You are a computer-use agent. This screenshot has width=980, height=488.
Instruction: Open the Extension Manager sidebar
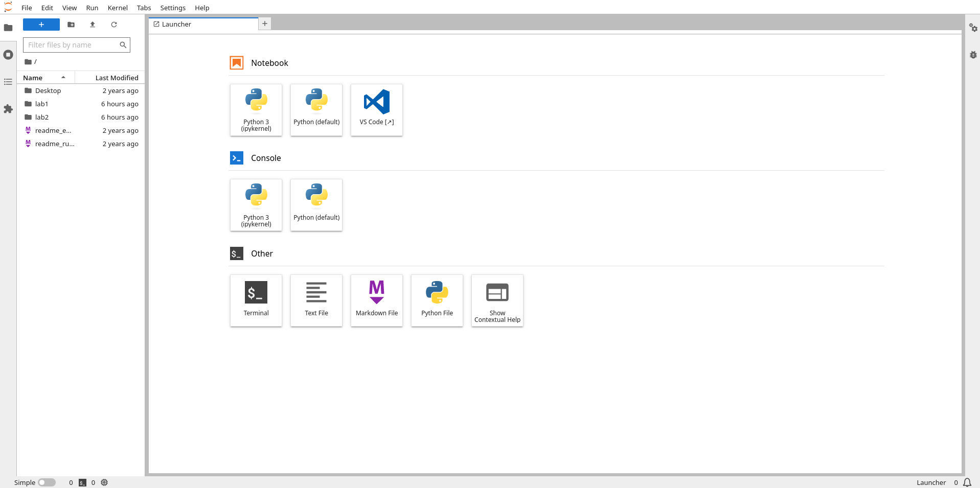pos(8,109)
